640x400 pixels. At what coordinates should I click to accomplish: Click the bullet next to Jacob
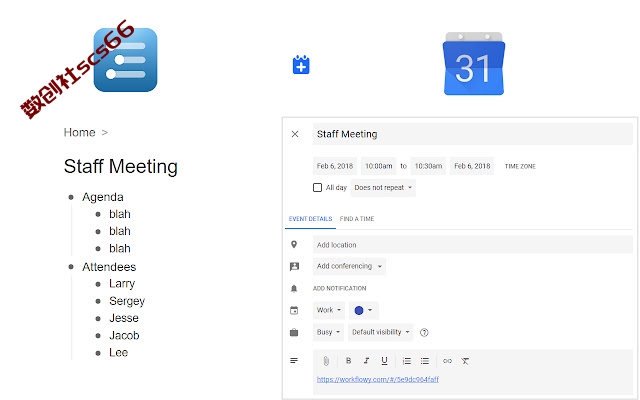coord(98,336)
